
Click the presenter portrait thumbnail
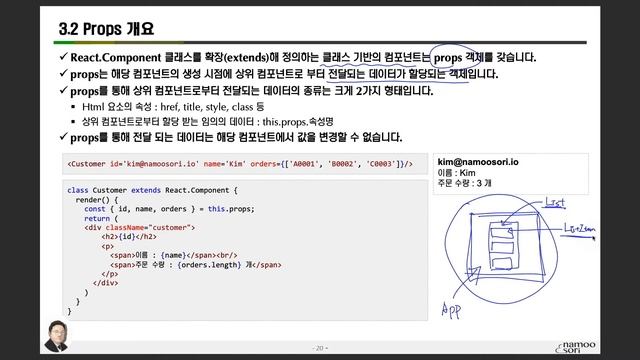tap(56, 337)
